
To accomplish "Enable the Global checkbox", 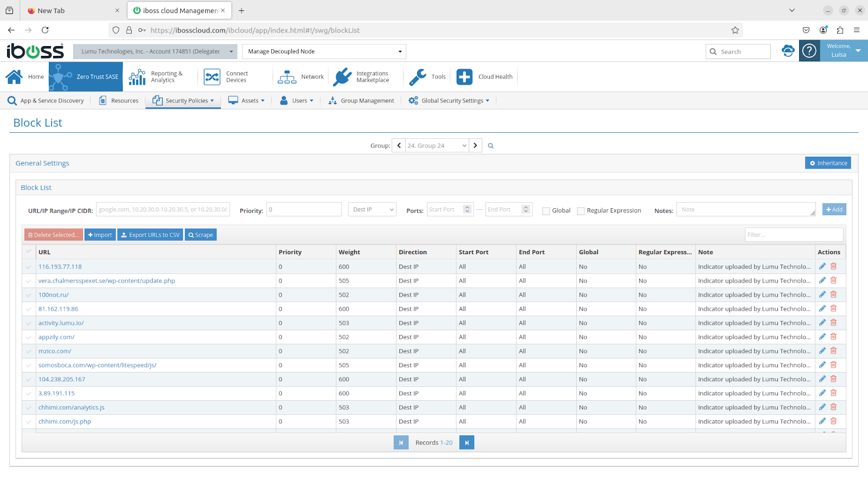I will coord(546,211).
